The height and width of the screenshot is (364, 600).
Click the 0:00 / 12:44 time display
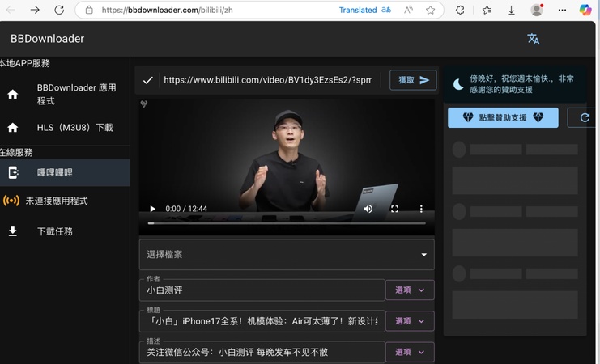[186, 209]
